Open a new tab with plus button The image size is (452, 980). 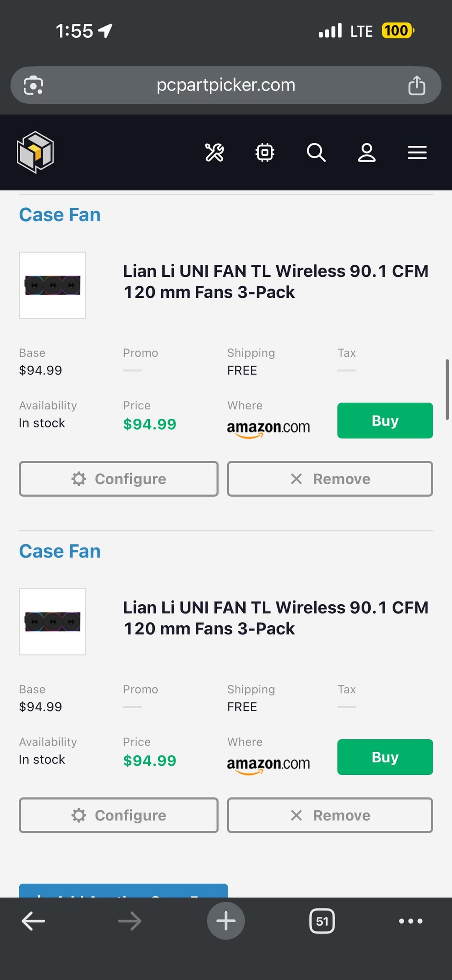[226, 921]
